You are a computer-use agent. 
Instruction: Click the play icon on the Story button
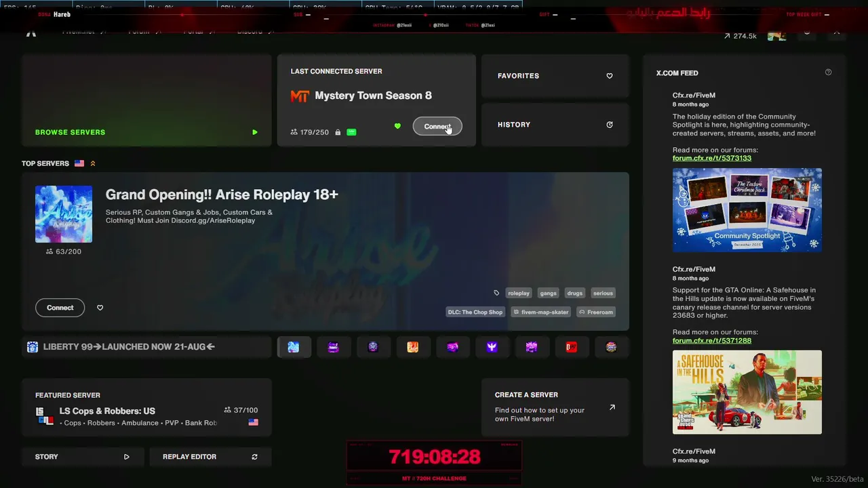coord(127,457)
